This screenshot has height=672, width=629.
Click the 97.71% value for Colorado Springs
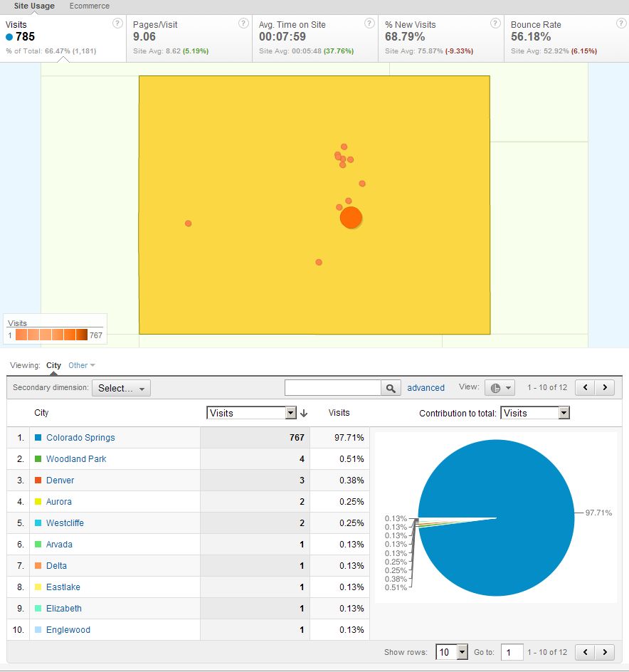pos(349,438)
